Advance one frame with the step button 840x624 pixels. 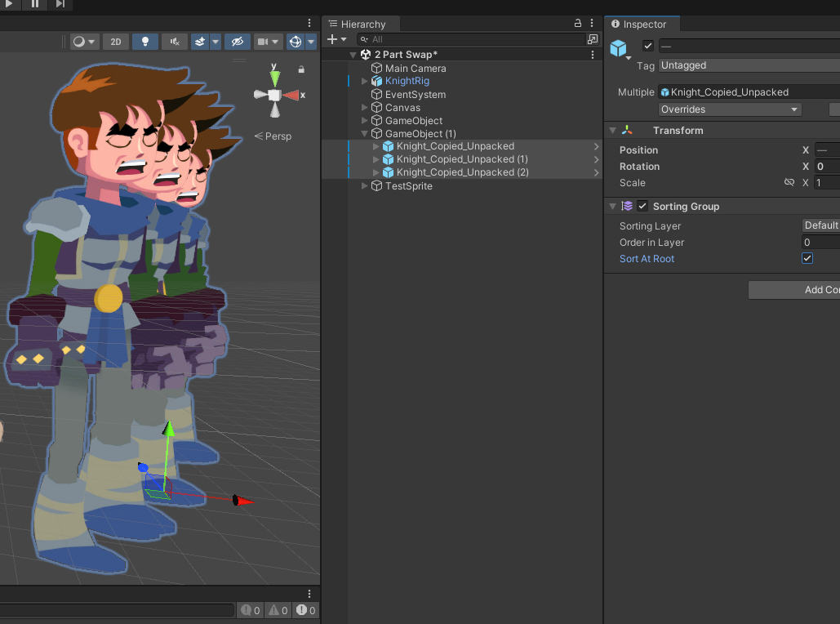[x=60, y=4]
